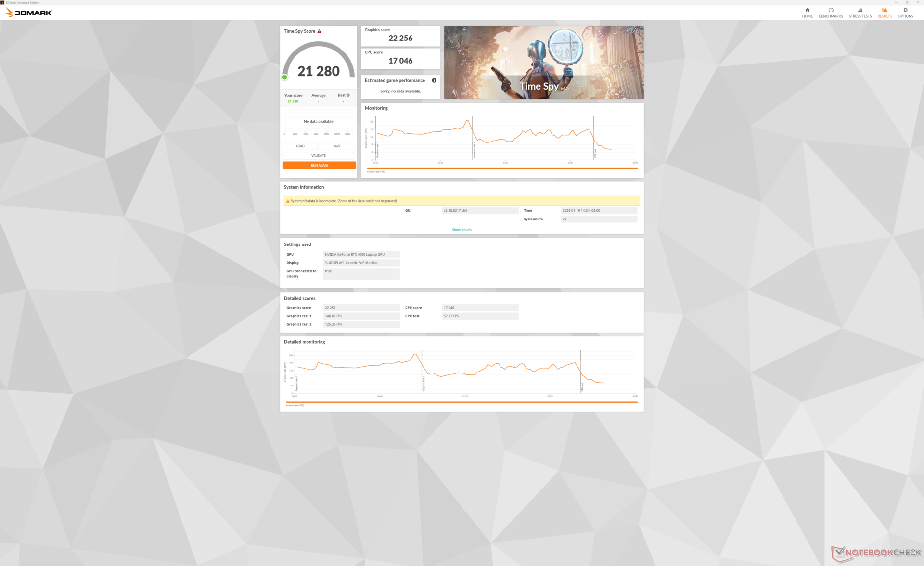Click the green score marker on gauge
The image size is (924, 566).
[285, 77]
